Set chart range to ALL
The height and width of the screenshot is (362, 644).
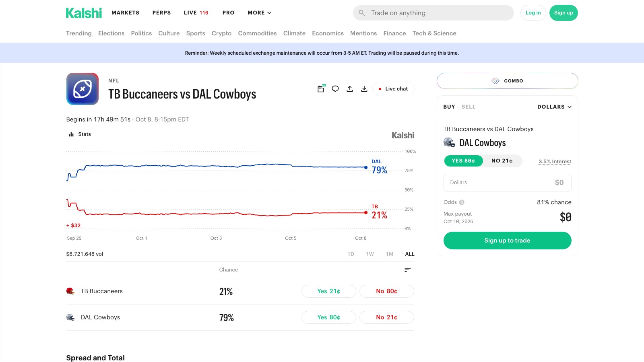(x=410, y=254)
